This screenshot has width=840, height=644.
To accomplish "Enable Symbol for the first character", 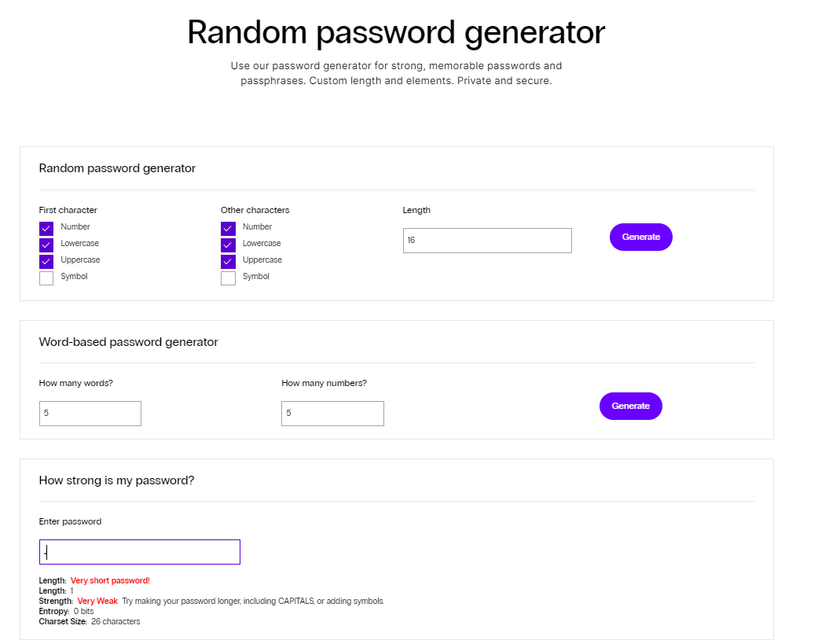I will [46, 278].
